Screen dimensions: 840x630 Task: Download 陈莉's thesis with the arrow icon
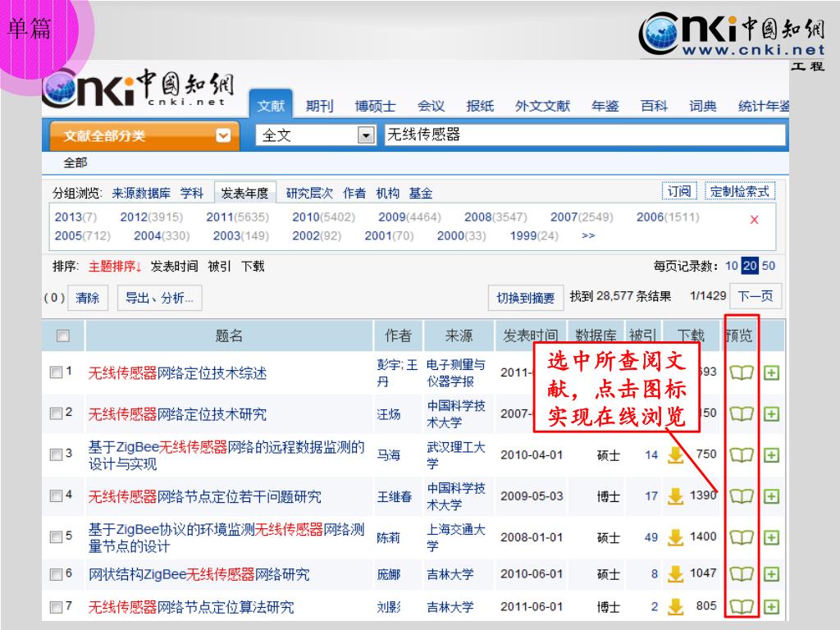(676, 536)
